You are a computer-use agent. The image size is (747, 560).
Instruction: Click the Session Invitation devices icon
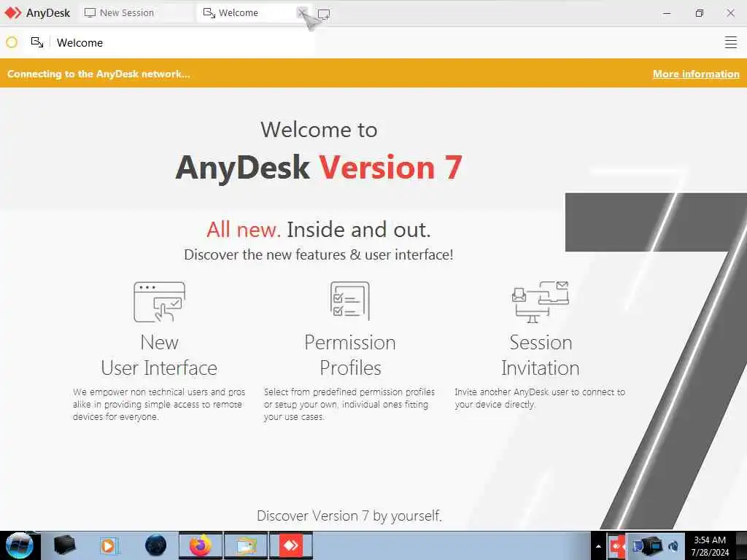[541, 301]
